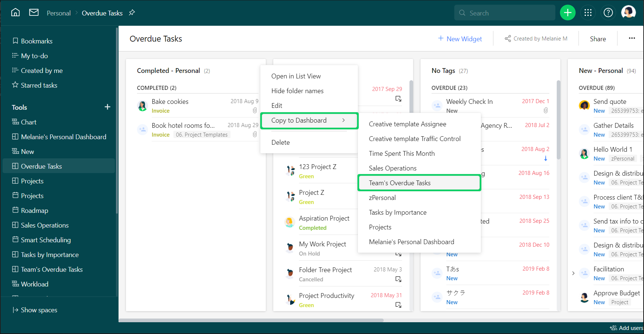Click the Search field
Screen dimensions: 644x334
point(504,13)
